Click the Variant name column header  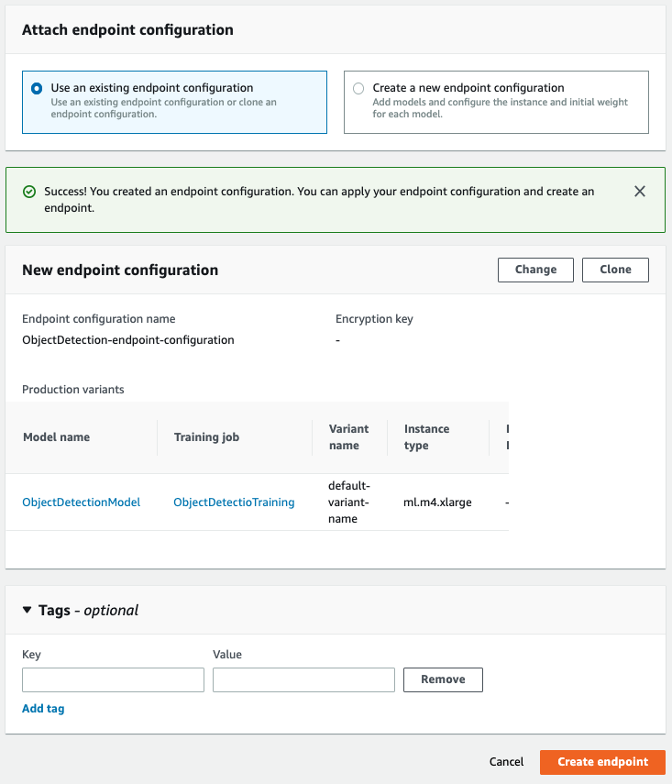pos(348,437)
